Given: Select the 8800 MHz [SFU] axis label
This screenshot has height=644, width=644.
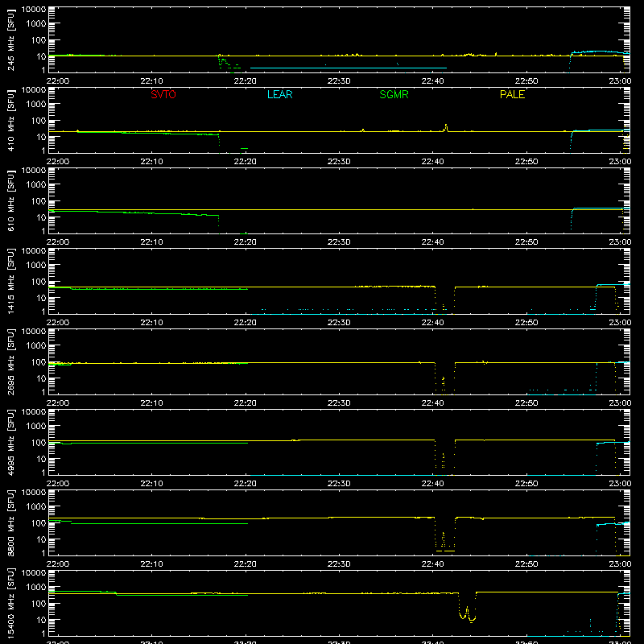Looking at the screenshot, I should tap(11, 522).
